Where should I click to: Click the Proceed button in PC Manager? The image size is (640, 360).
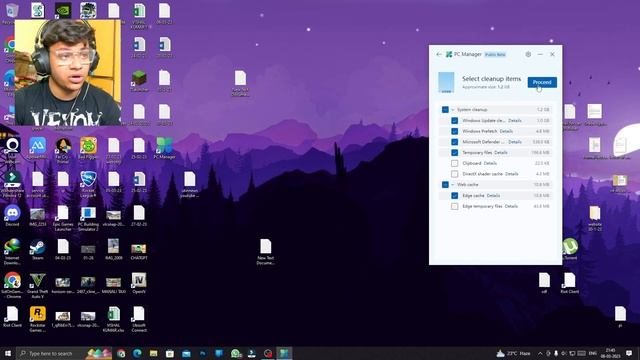pos(542,82)
